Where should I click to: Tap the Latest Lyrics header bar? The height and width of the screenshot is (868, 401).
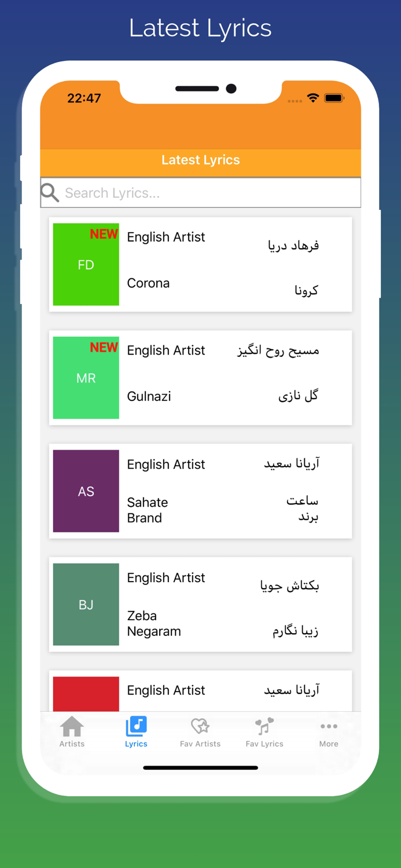coord(200,160)
